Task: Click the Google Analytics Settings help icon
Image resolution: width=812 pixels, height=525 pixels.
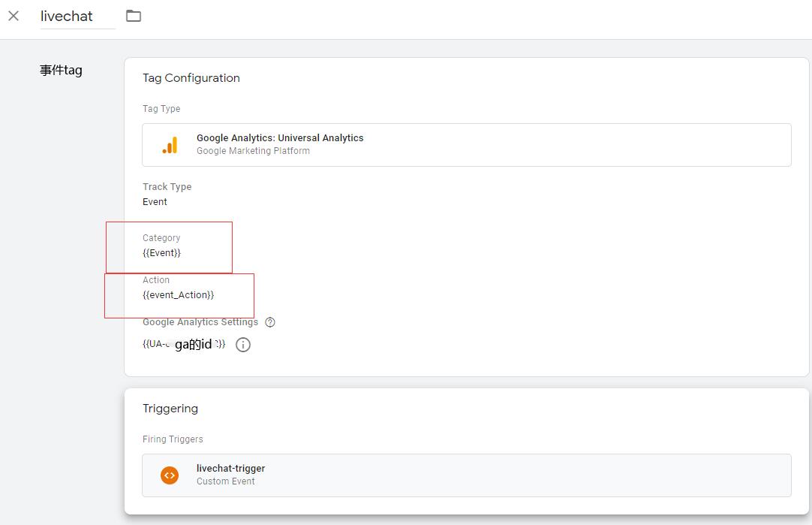Action: [x=270, y=322]
